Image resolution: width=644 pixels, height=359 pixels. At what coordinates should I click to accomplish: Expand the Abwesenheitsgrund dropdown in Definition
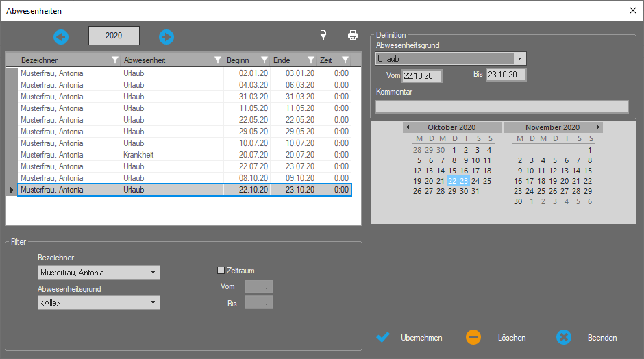[520, 59]
